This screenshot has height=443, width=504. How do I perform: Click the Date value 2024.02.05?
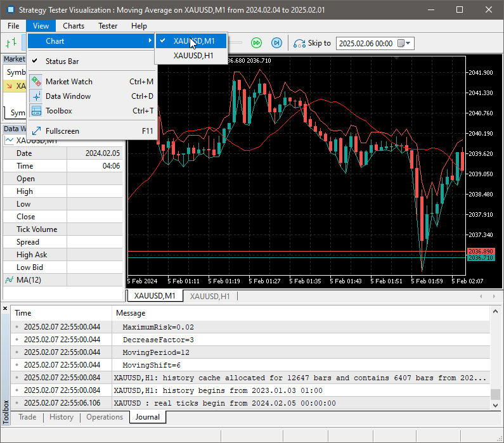(103, 153)
